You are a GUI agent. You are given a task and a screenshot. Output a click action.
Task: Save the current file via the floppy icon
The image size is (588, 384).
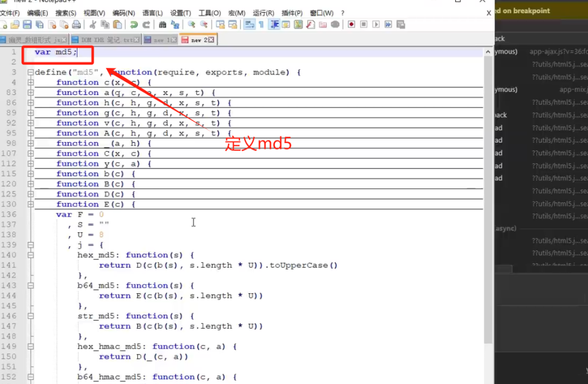(x=27, y=25)
